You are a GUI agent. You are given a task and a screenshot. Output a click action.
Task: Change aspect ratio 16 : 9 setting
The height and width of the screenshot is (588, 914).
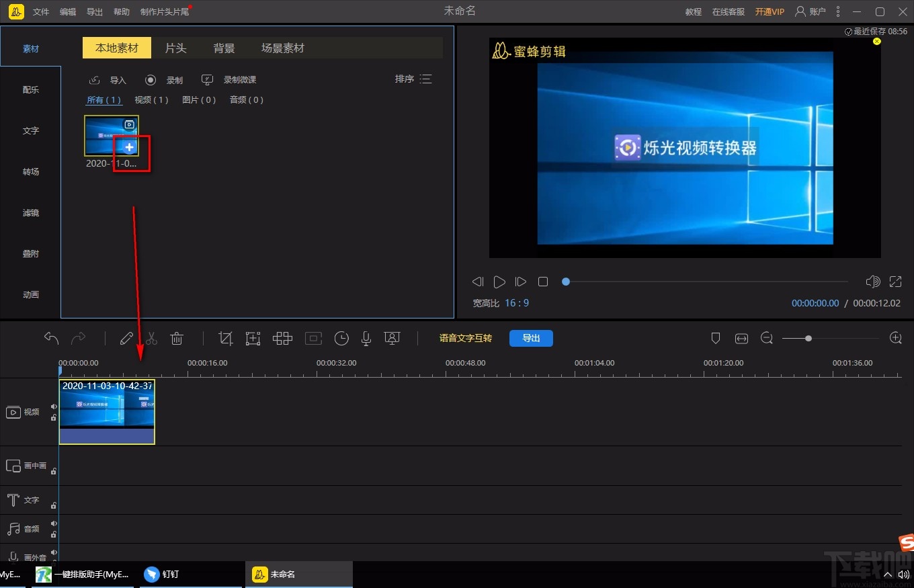[x=517, y=303]
